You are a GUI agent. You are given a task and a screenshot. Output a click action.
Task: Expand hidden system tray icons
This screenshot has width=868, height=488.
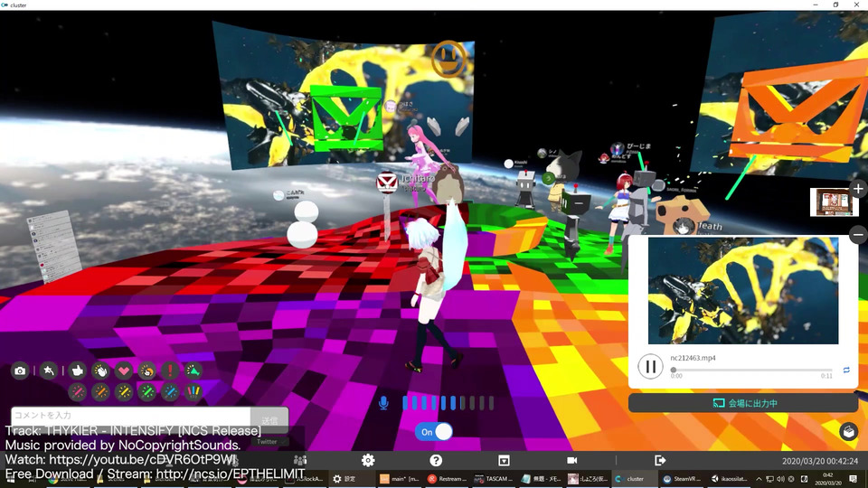pos(759,479)
